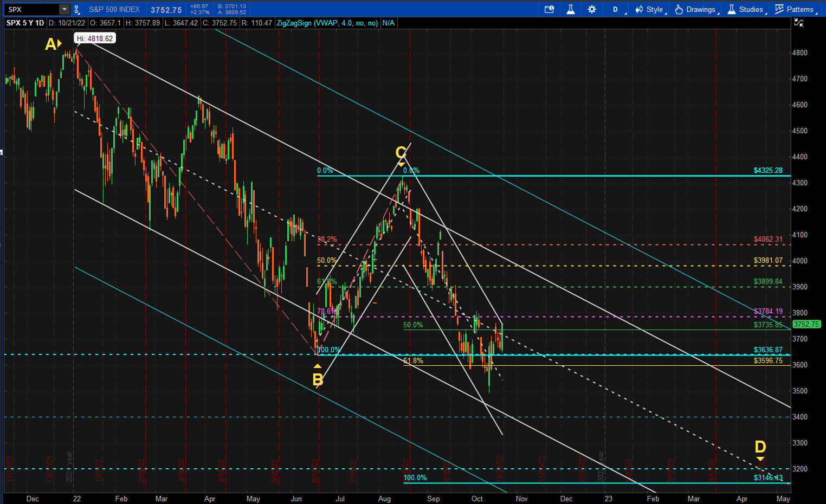The width and height of the screenshot is (826, 504).
Task: Open the D timeframe dropdown
Action: coord(618,9)
